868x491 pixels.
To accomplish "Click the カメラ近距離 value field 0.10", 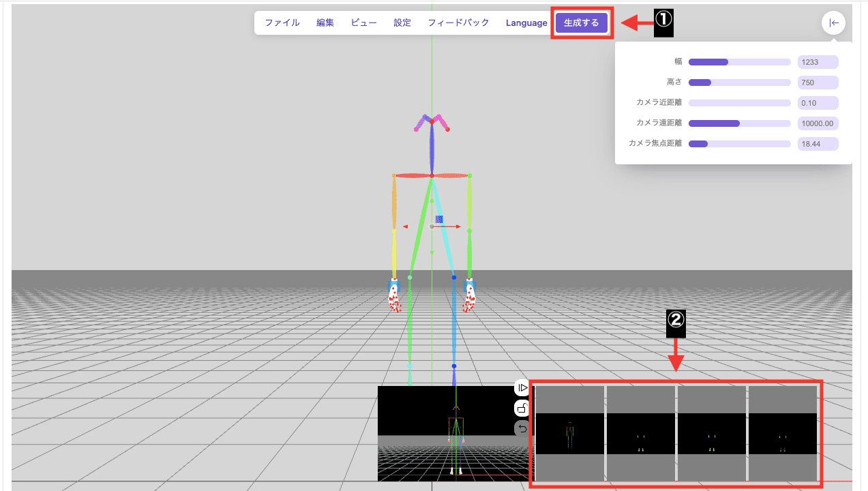I will pos(818,102).
